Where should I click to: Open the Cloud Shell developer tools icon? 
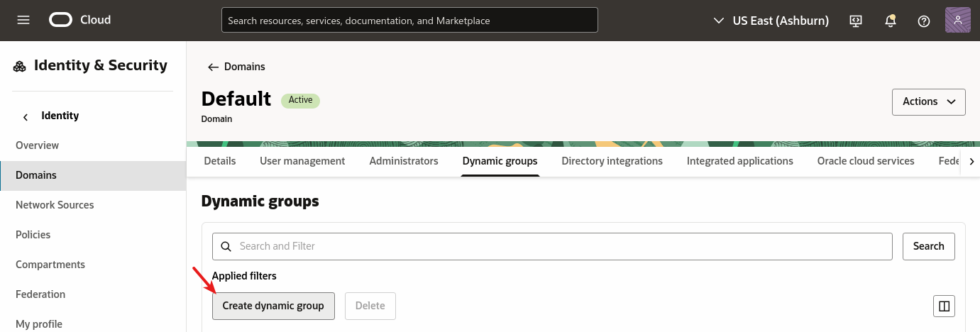856,21
